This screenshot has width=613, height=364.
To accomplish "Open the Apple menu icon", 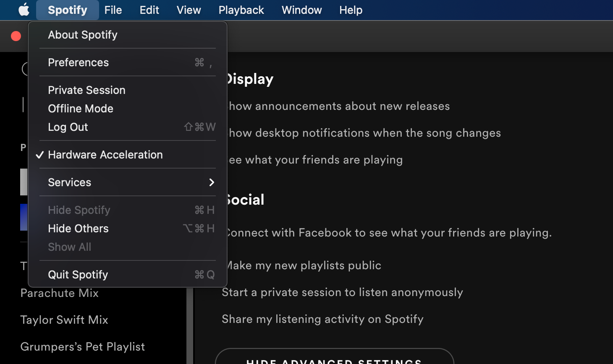I will 24,10.
